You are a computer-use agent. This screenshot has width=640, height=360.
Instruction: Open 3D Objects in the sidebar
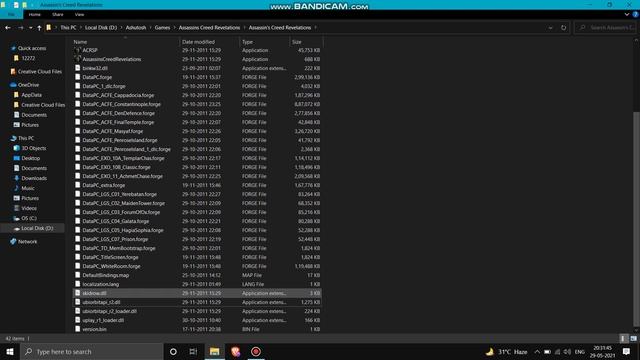tap(33, 148)
